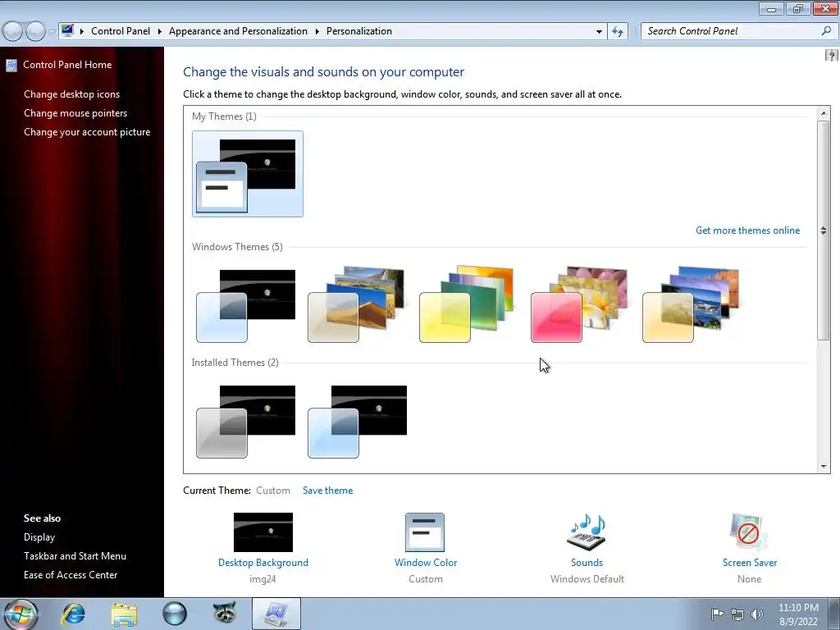The width and height of the screenshot is (840, 630).
Task: Expand arrow after Appearance and Personalization
Action: pyautogui.click(x=317, y=32)
